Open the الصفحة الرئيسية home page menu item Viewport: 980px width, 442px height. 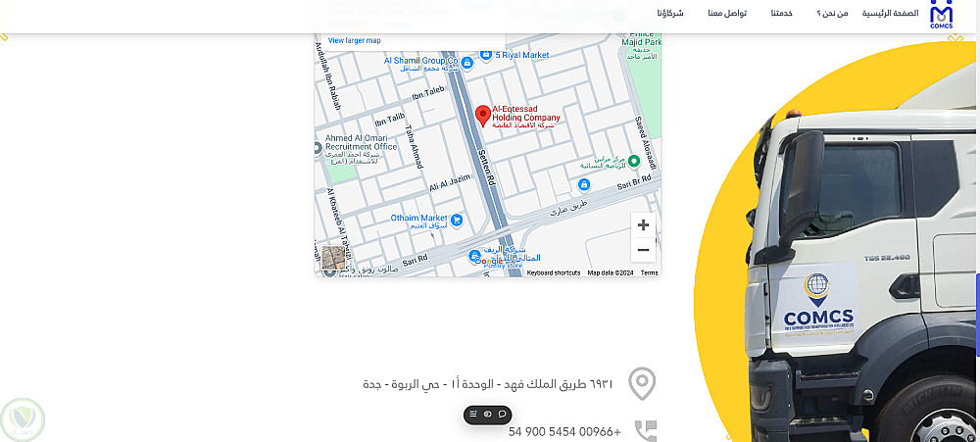tap(891, 13)
